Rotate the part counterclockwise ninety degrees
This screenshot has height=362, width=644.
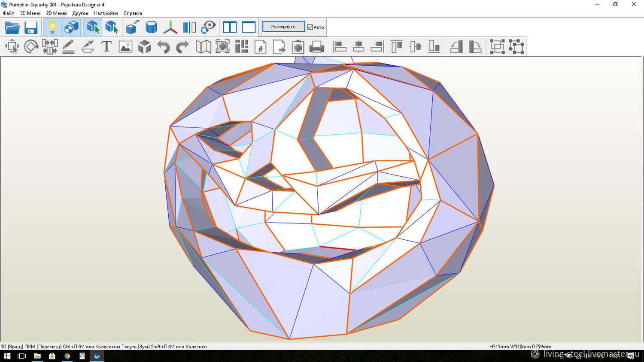pyautogui.click(x=456, y=46)
